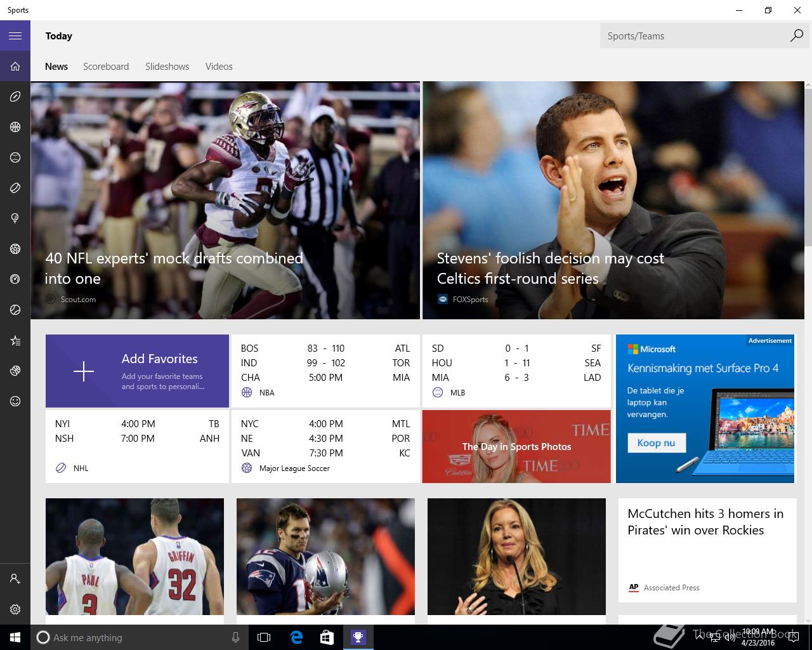Open My Favorites star-list icon
Viewport: 812px width, 650px height.
(15, 340)
